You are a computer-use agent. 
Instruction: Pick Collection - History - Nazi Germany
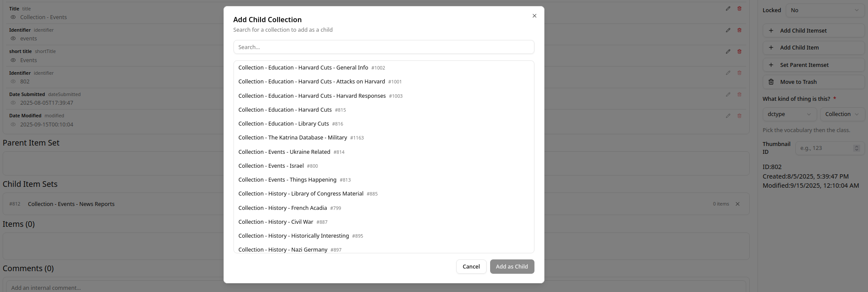point(384,249)
